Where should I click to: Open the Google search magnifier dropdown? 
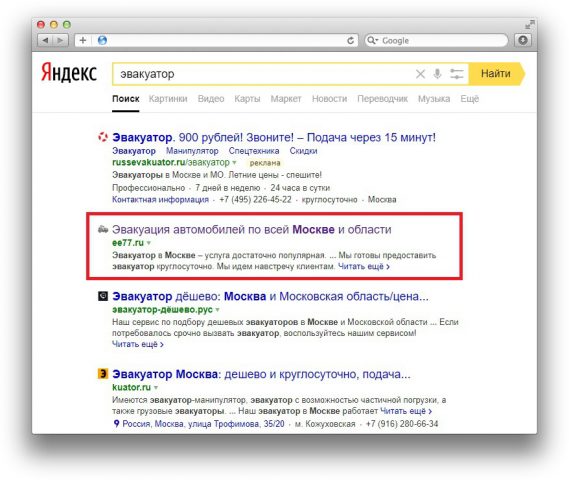372,40
